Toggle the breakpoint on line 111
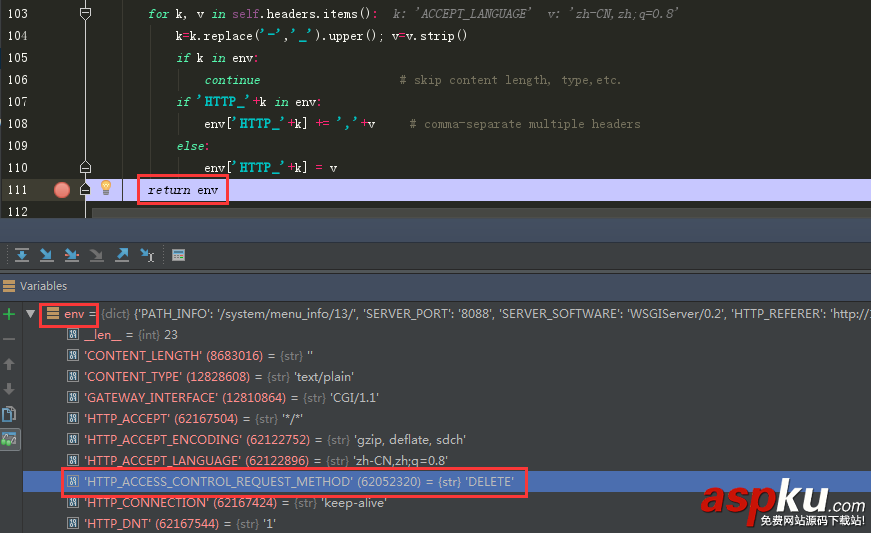Screen dimensions: 871x533 pos(62,190)
